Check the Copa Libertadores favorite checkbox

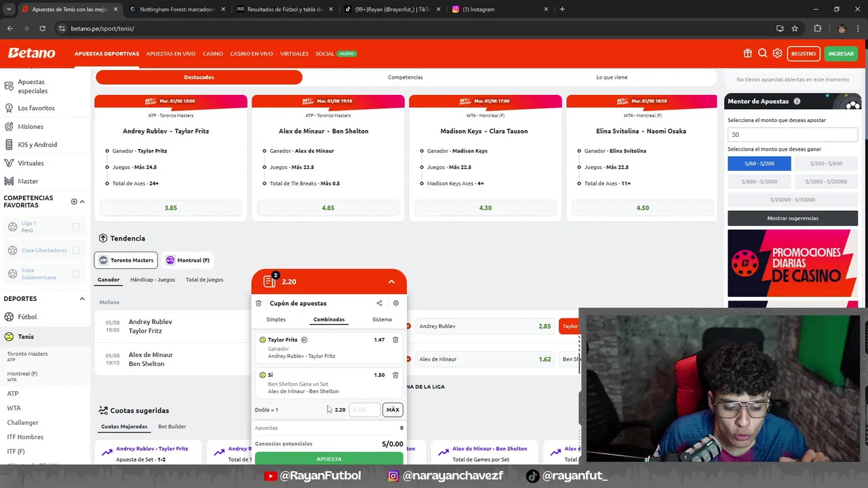click(x=76, y=250)
